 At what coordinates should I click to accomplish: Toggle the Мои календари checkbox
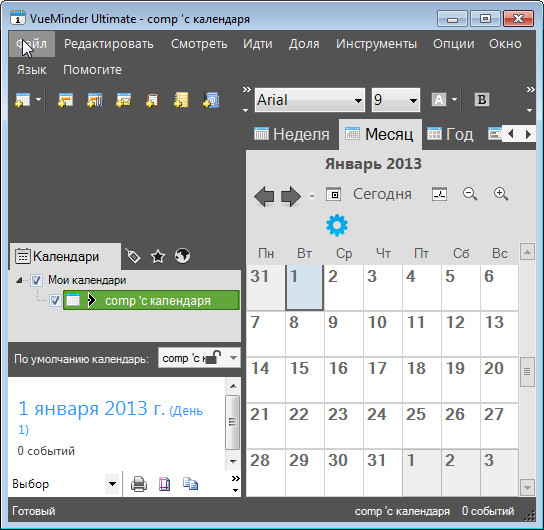(36, 280)
